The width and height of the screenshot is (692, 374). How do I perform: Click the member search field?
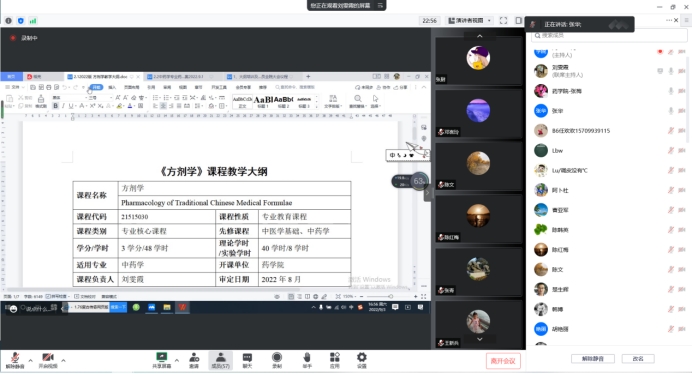click(x=609, y=36)
